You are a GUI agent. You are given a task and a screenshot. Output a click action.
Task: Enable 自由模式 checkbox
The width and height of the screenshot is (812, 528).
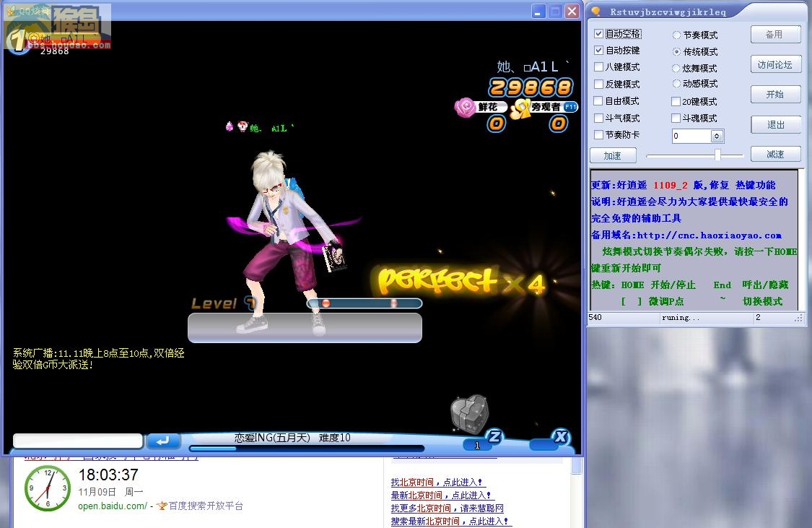point(598,100)
